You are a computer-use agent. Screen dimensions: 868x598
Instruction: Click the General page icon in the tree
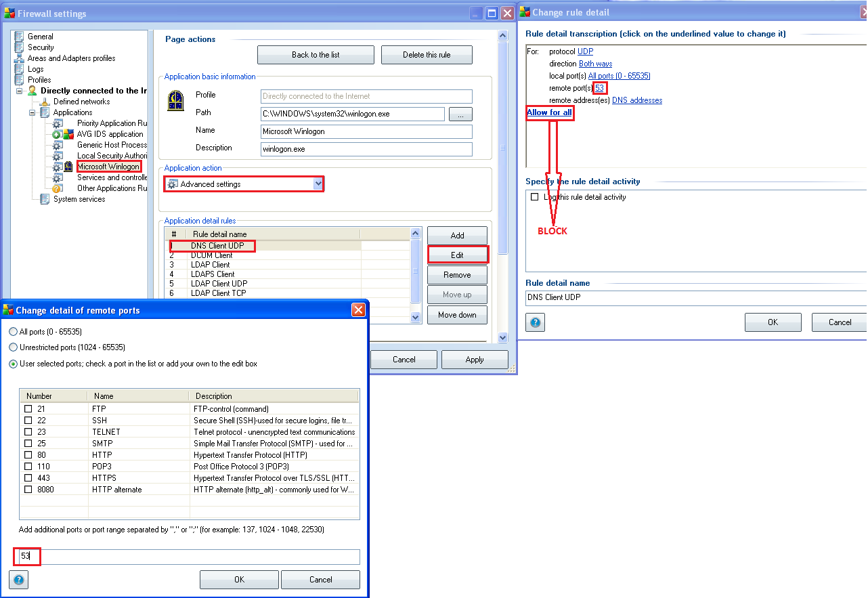tap(19, 37)
